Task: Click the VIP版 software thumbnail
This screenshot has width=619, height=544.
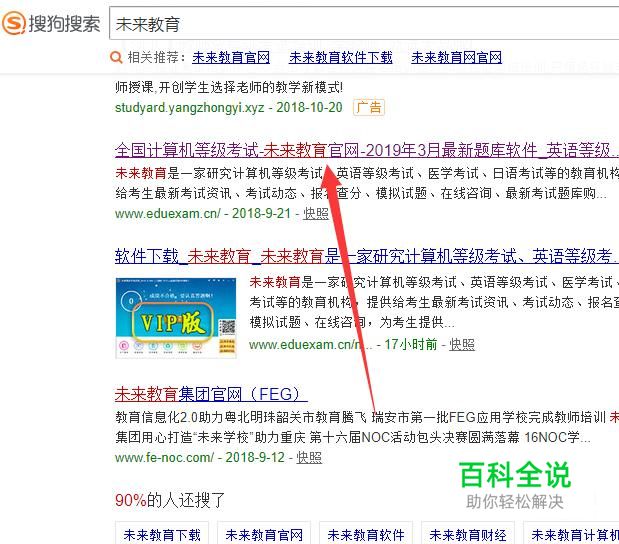Action: click(x=176, y=318)
